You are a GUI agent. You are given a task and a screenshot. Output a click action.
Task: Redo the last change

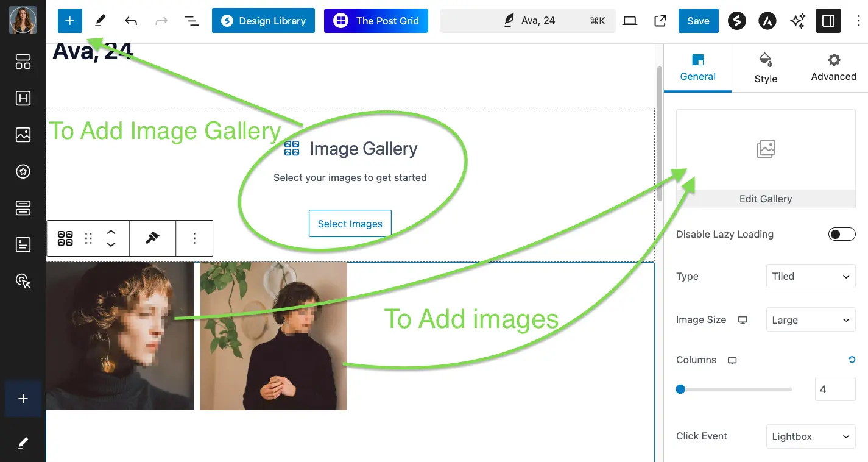click(x=161, y=20)
